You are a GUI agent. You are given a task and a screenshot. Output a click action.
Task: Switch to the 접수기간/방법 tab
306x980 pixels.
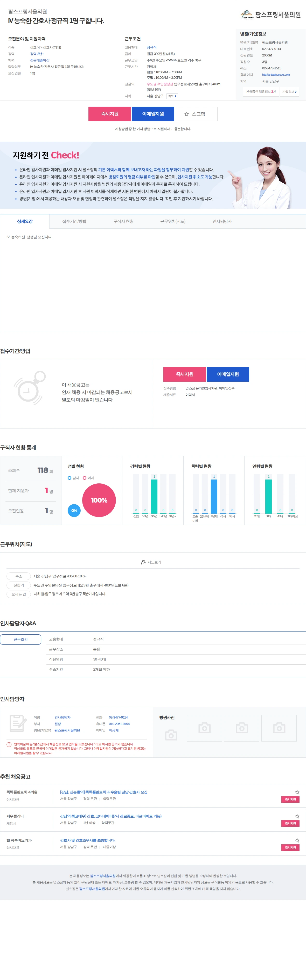(74, 221)
